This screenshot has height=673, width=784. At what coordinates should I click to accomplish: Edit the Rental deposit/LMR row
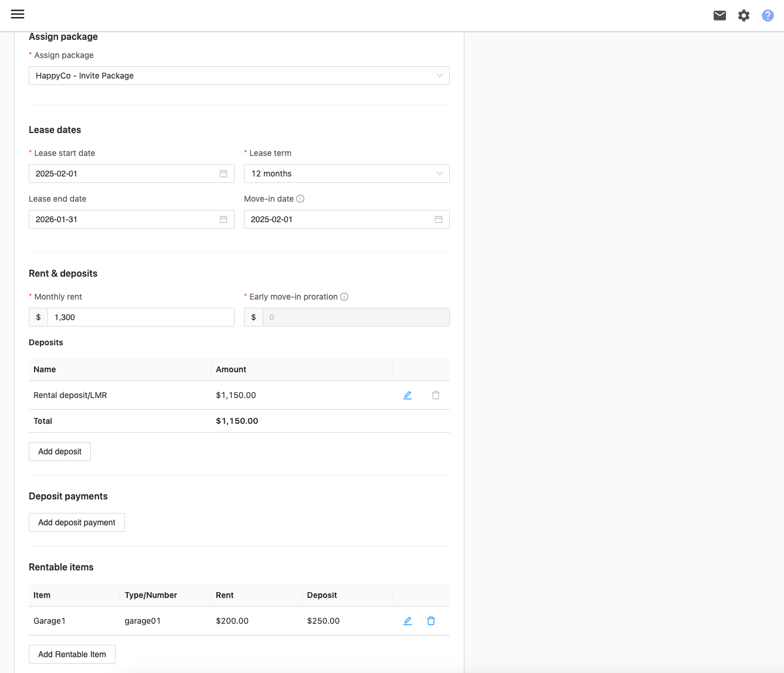(x=408, y=395)
